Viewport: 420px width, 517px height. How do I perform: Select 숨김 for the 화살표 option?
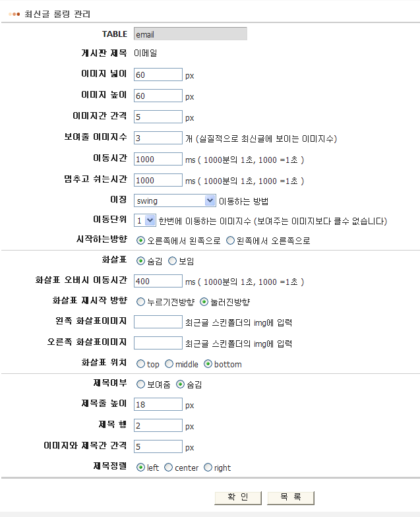coord(140,261)
